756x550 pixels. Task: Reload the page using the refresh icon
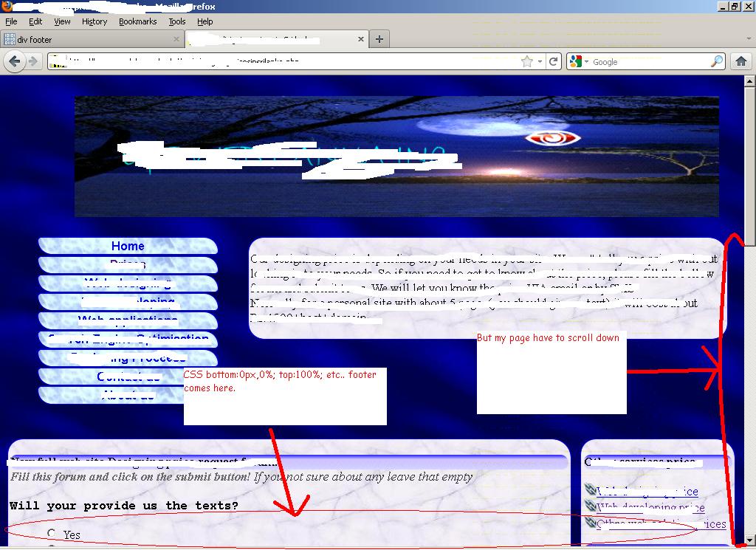pos(554,62)
